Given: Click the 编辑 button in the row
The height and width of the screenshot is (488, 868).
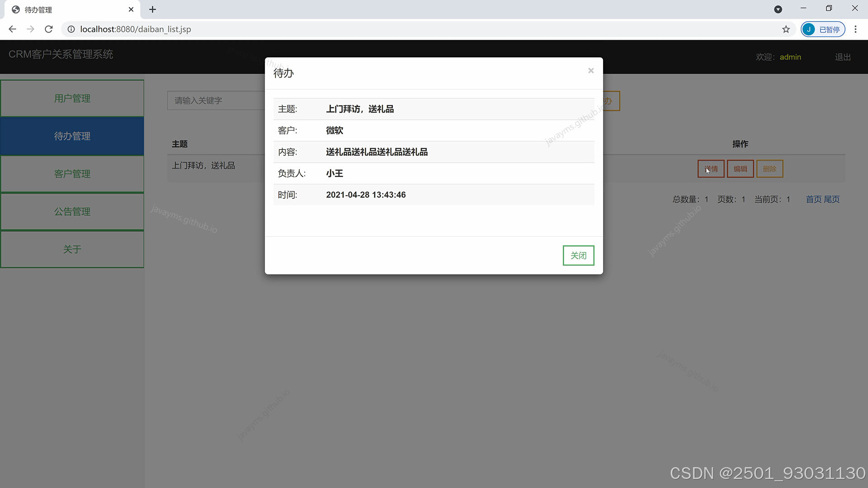Looking at the screenshot, I should click(740, 169).
